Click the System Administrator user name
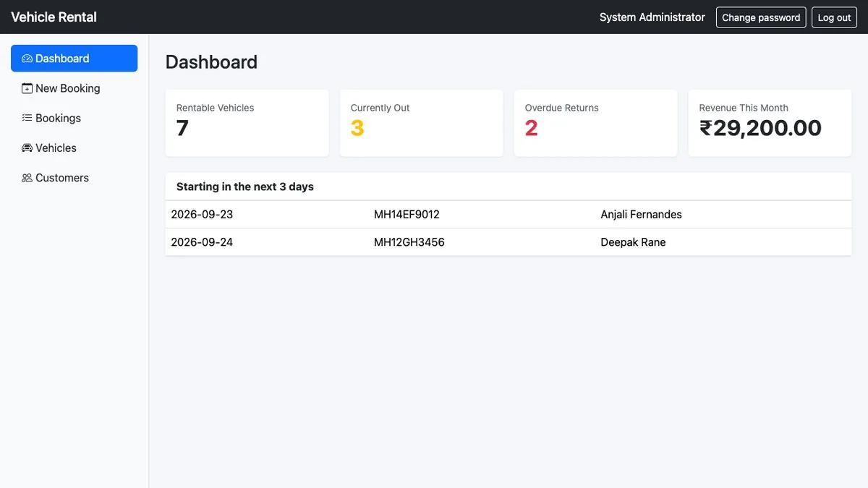The image size is (868, 488). 652,17
